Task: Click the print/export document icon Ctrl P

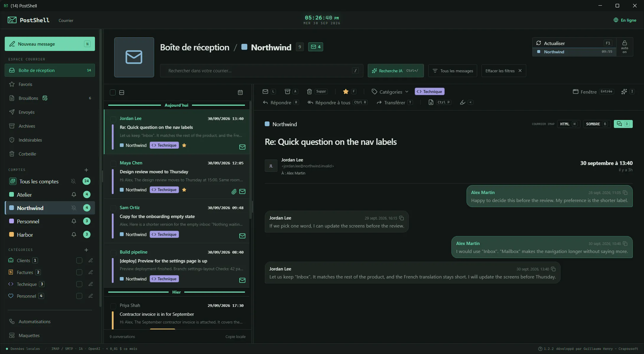Action: tap(431, 102)
